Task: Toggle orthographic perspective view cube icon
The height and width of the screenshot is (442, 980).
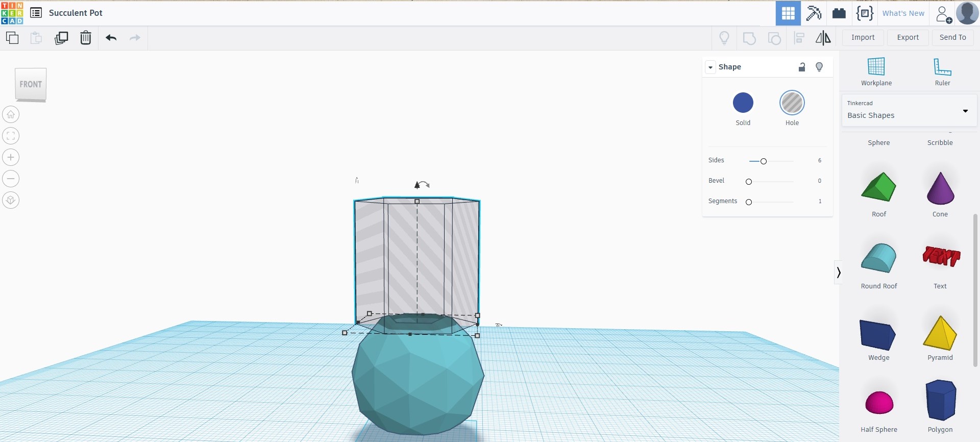Action: (x=11, y=200)
